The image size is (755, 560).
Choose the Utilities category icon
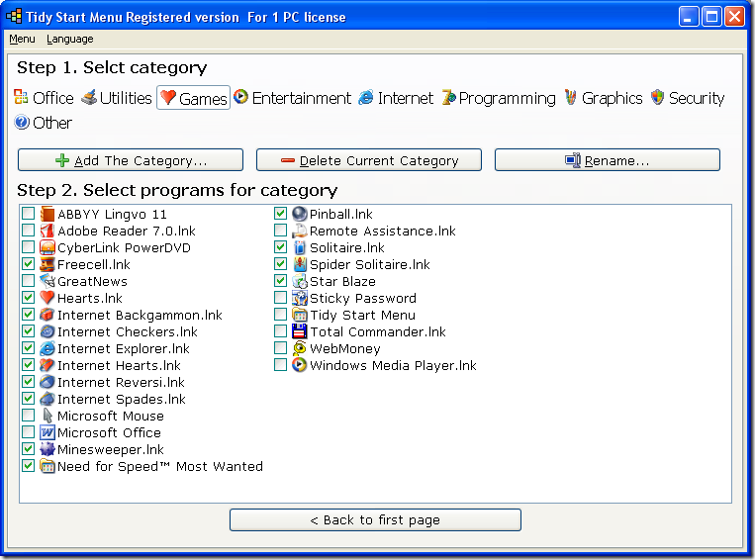pyautogui.click(x=89, y=97)
